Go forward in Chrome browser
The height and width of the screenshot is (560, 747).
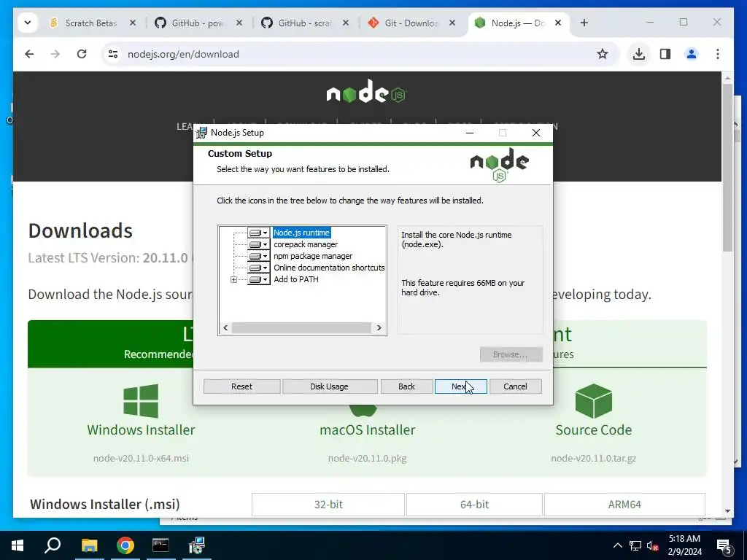coord(55,54)
